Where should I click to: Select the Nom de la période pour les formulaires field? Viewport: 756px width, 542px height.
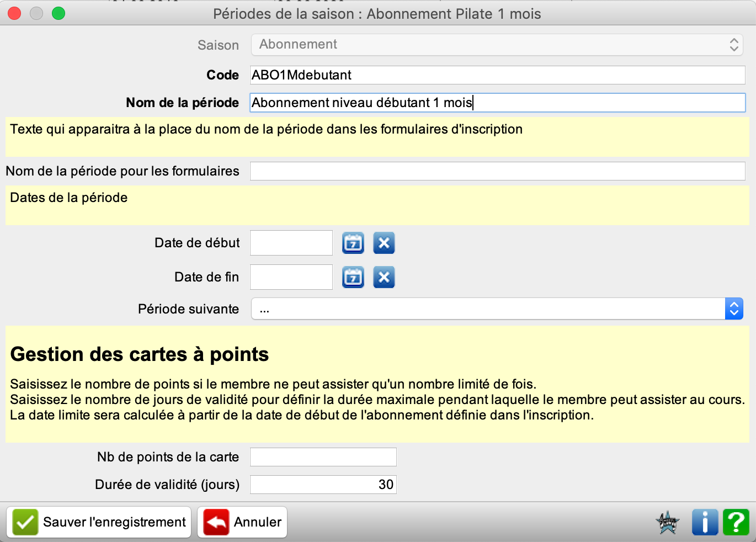click(497, 171)
